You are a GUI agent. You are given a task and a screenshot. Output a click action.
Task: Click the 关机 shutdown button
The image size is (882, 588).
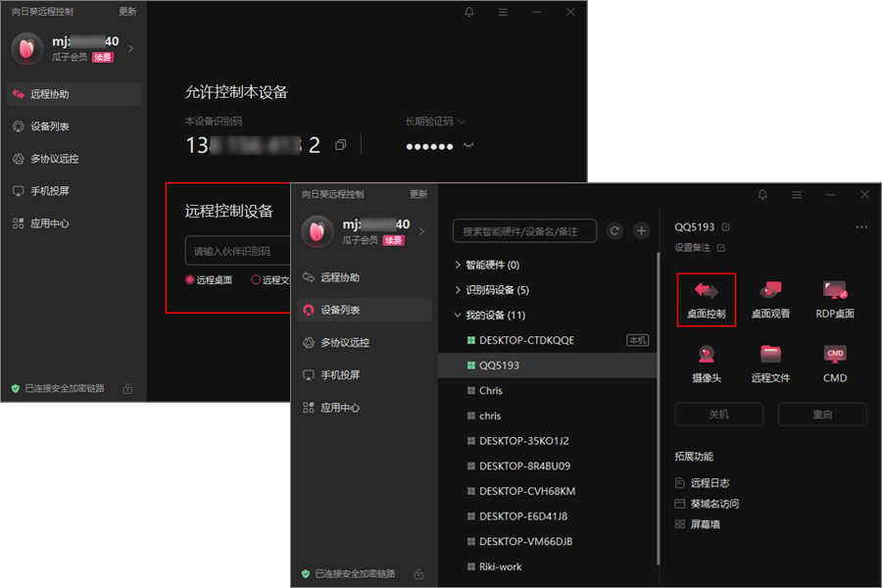click(719, 415)
